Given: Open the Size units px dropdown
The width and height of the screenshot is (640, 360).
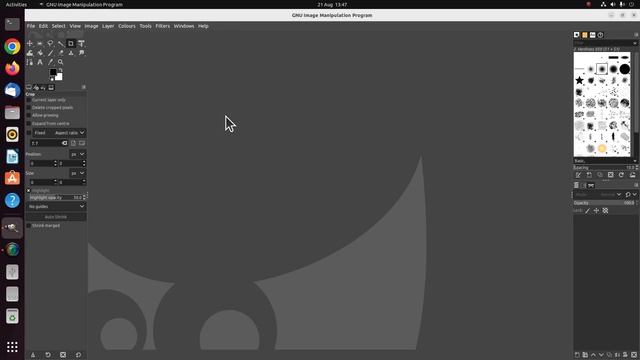Looking at the screenshot, I should tap(78, 173).
